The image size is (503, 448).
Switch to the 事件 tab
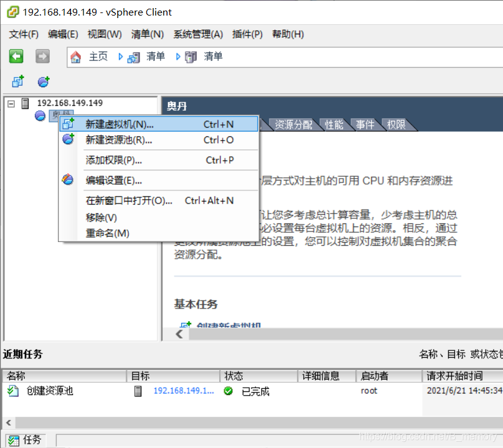[x=365, y=124]
